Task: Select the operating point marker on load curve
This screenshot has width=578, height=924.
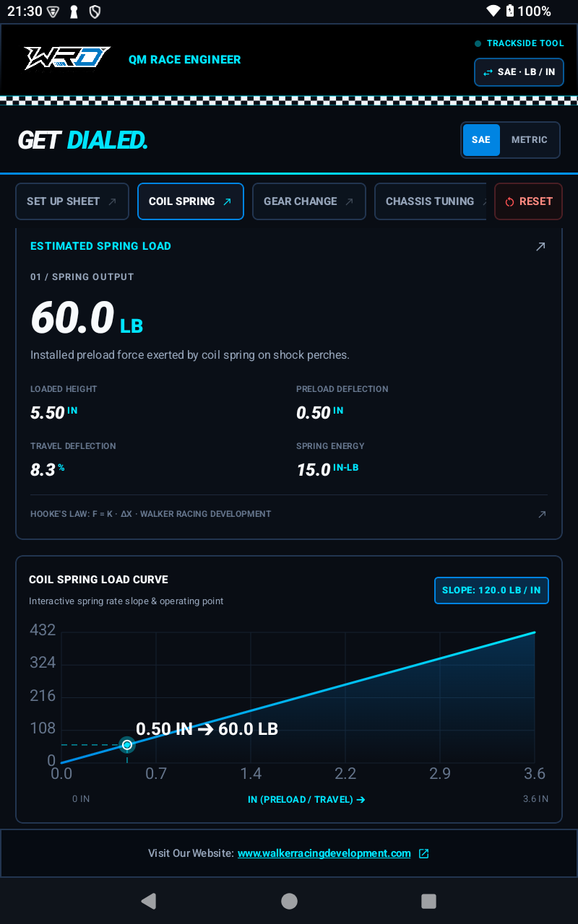Action: point(127,744)
